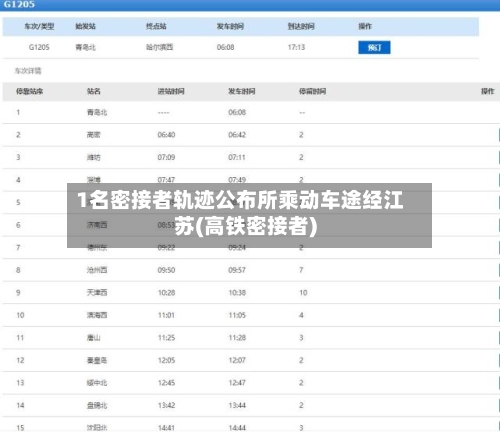Click the 站名 column header

(94, 91)
